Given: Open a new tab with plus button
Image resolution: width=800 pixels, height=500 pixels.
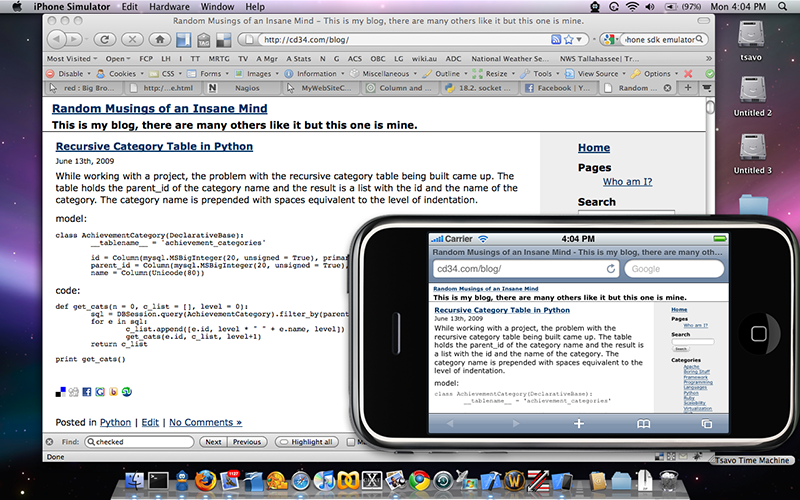Looking at the screenshot, I should [x=688, y=88].
